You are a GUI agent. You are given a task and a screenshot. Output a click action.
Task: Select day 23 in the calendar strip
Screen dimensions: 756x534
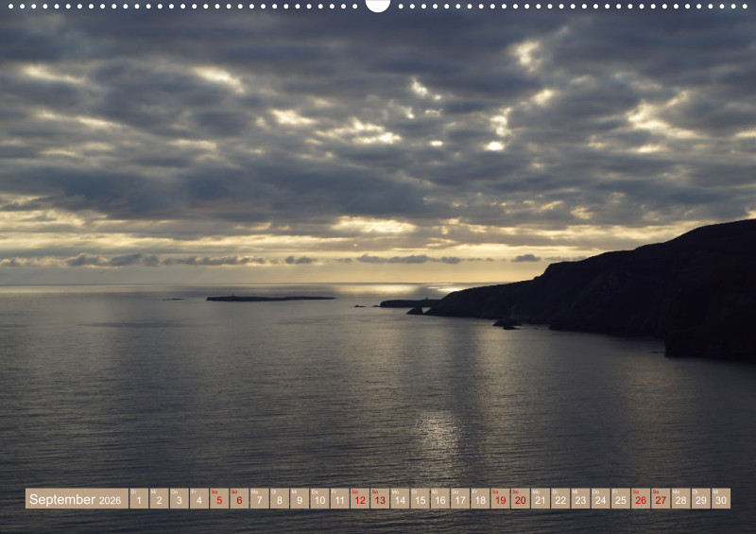(x=581, y=498)
